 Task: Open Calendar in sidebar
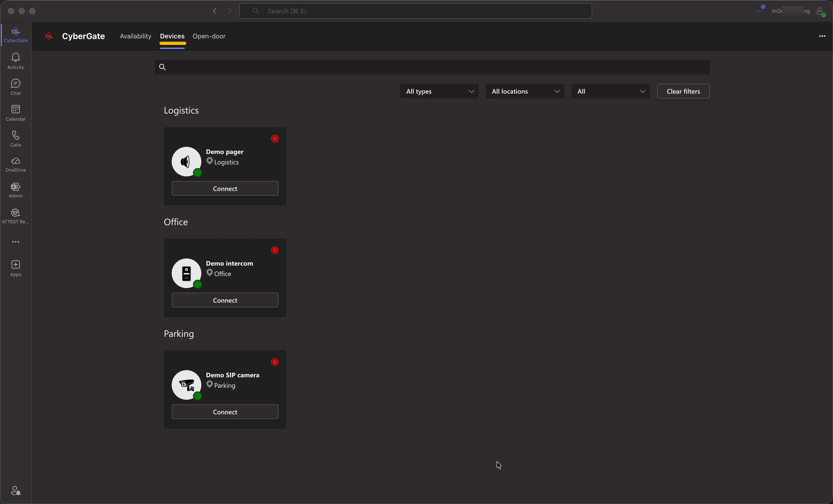point(16,113)
